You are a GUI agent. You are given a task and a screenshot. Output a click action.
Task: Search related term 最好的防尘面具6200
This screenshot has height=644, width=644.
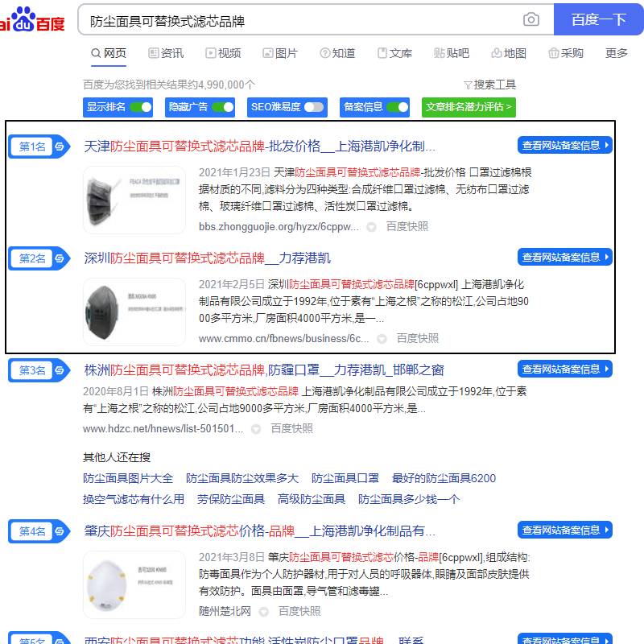tap(444, 478)
